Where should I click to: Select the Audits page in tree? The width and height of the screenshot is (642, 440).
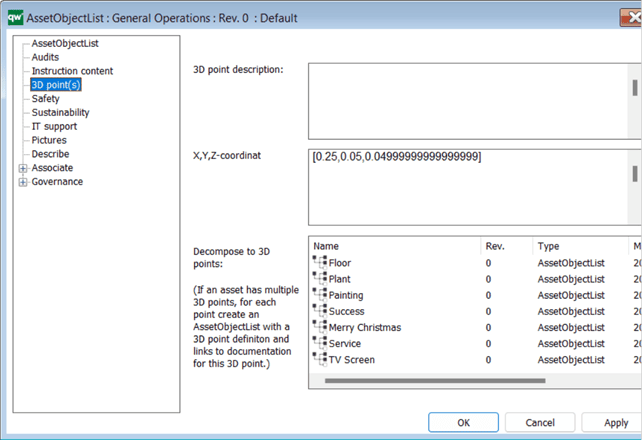45,58
